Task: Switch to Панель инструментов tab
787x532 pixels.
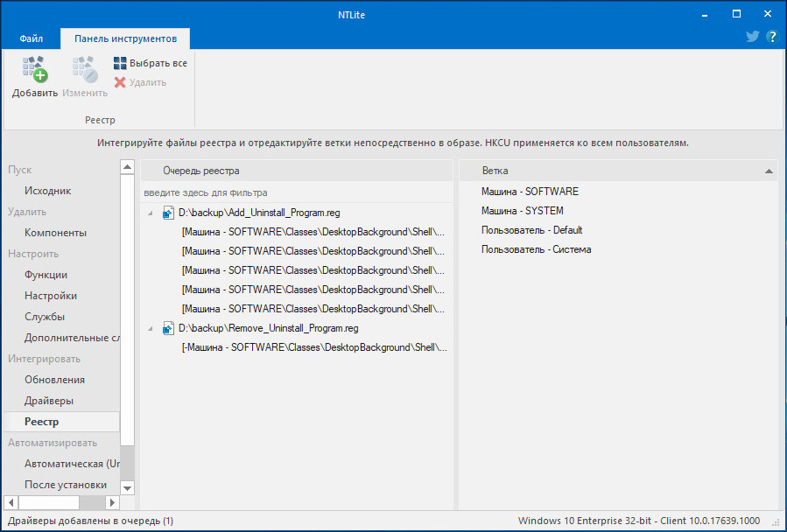Action: tap(125, 38)
